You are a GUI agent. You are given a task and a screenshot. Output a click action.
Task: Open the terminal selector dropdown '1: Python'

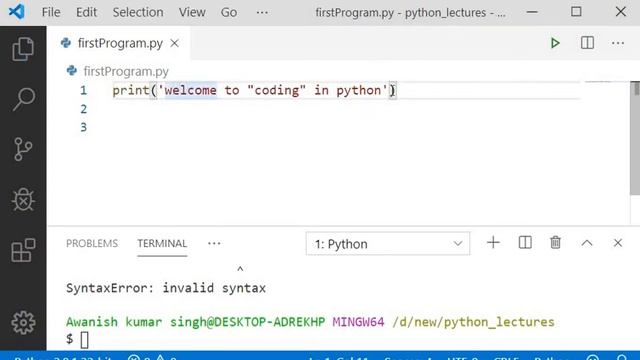pos(388,244)
